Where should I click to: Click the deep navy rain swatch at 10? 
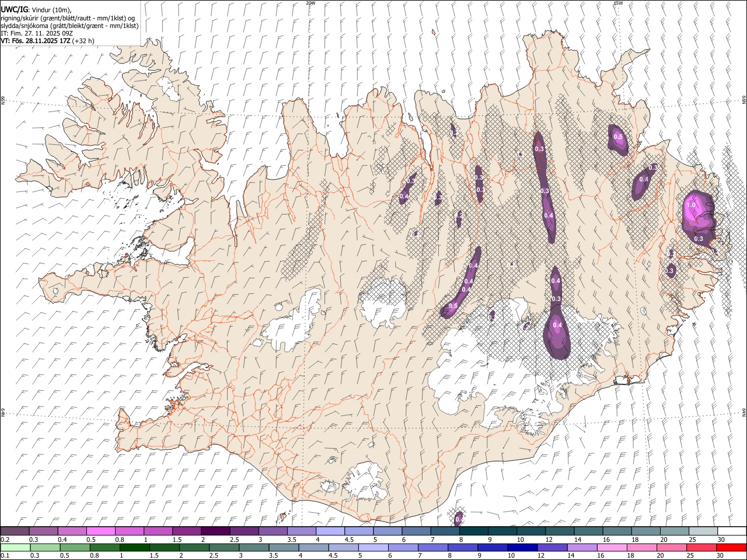pyautogui.click(x=522, y=548)
